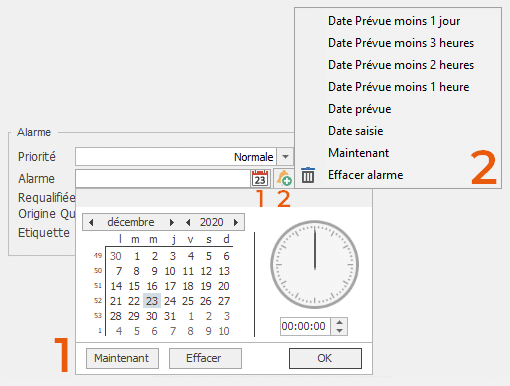Advance to next year after 2020
This screenshot has height=386, width=510.
tap(236, 222)
